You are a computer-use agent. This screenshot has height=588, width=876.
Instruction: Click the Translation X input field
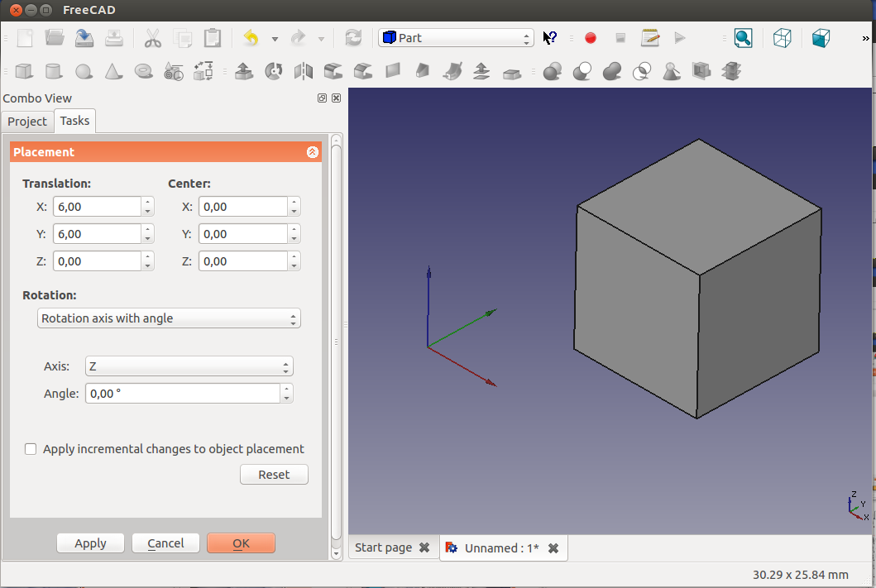pos(97,207)
